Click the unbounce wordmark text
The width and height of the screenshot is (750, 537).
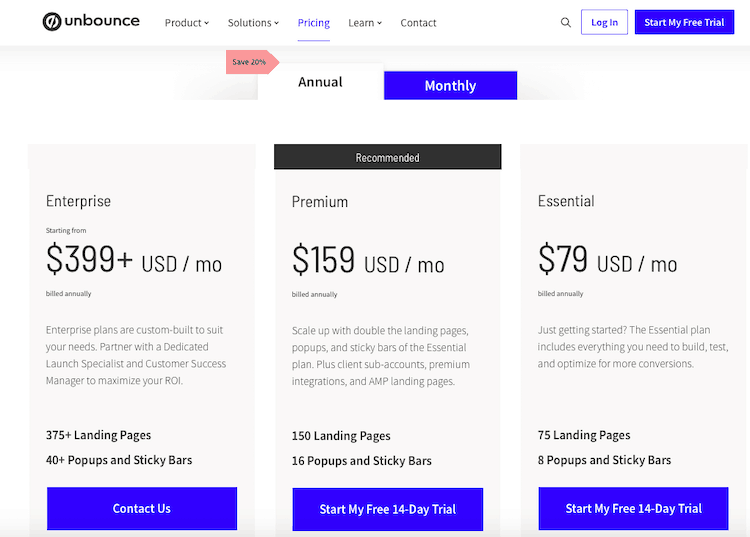click(102, 21)
